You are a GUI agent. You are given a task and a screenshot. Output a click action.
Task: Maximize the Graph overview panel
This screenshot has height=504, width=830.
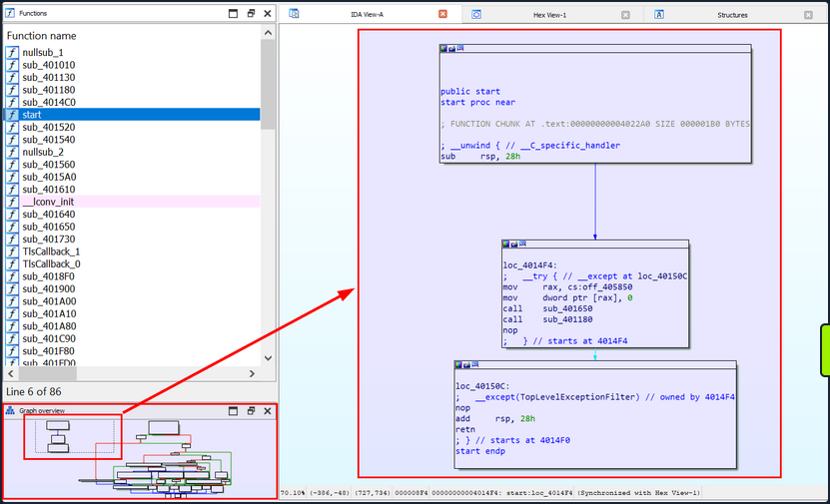pos(233,411)
